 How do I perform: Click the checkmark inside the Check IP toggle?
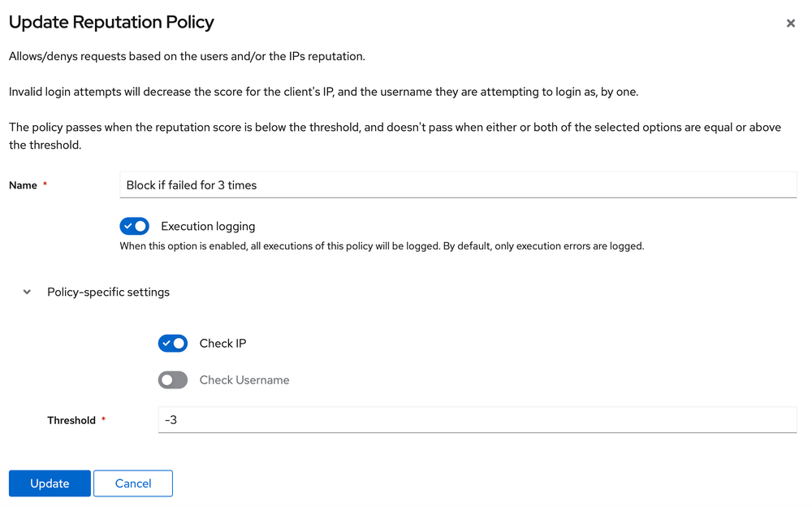(168, 343)
